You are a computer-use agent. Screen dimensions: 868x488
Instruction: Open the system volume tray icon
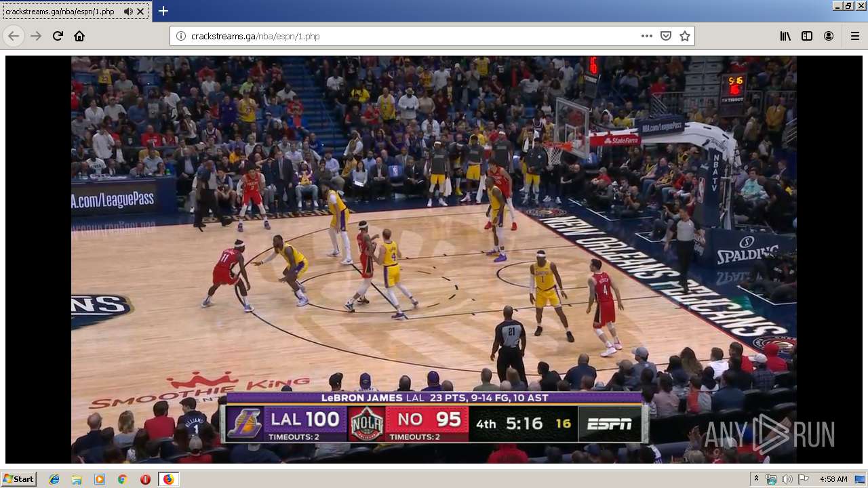[x=787, y=479]
